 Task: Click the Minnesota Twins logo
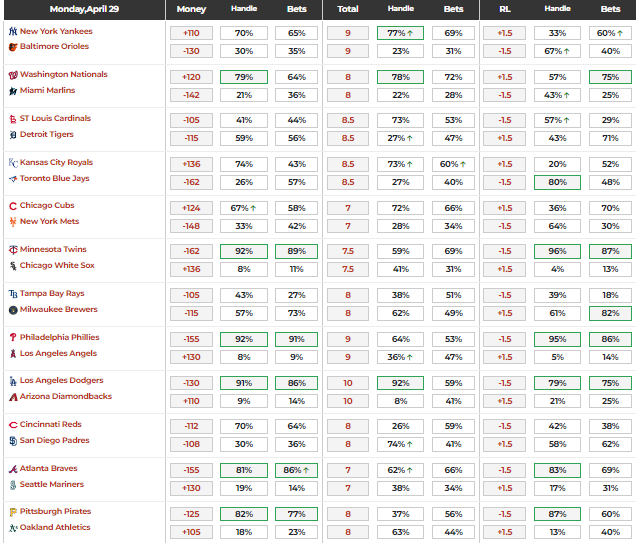coord(12,250)
